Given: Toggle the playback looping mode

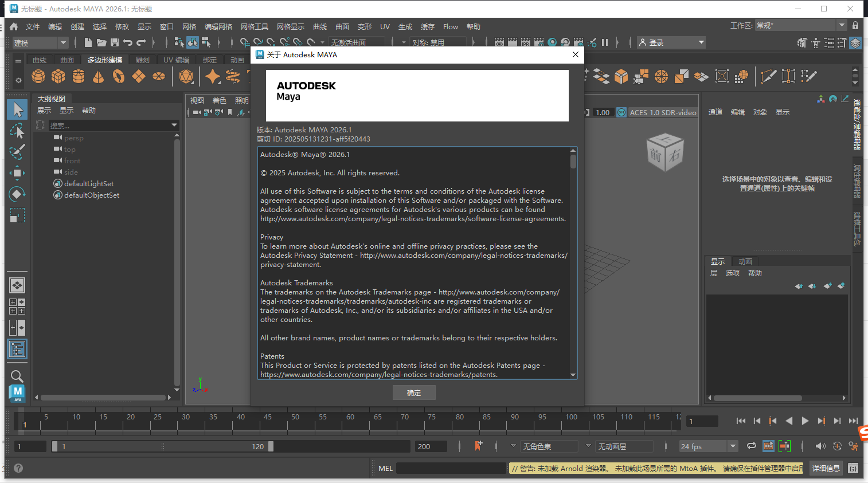Looking at the screenshot, I should 751,446.
